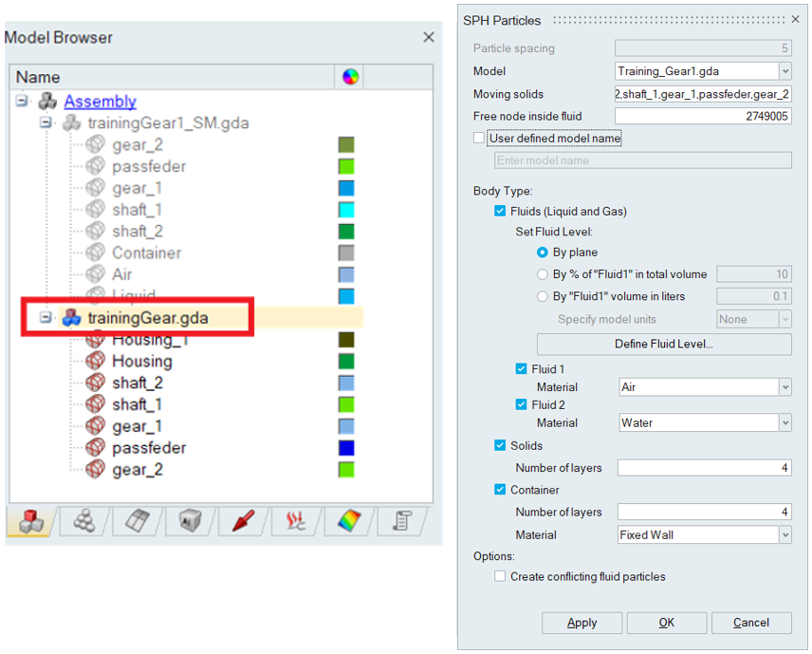812x654 pixels.
Task: Select passfeder under trainingGear.gda
Action: 148,448
